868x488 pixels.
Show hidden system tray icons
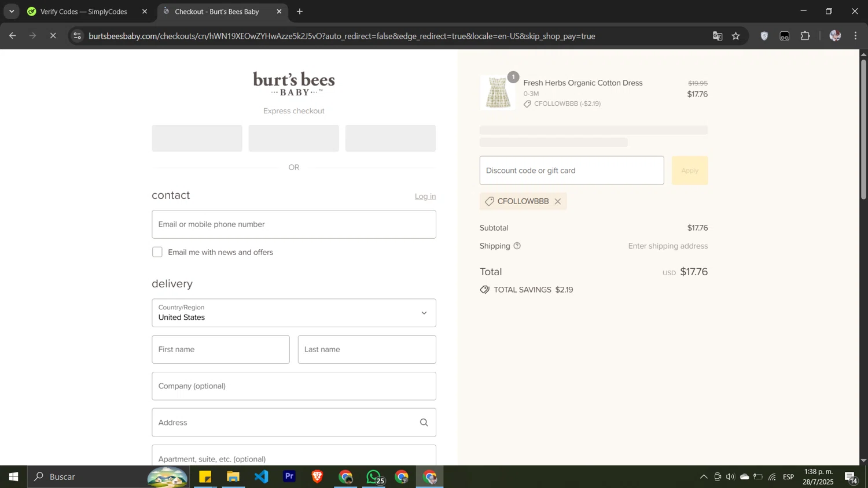pos(704,477)
